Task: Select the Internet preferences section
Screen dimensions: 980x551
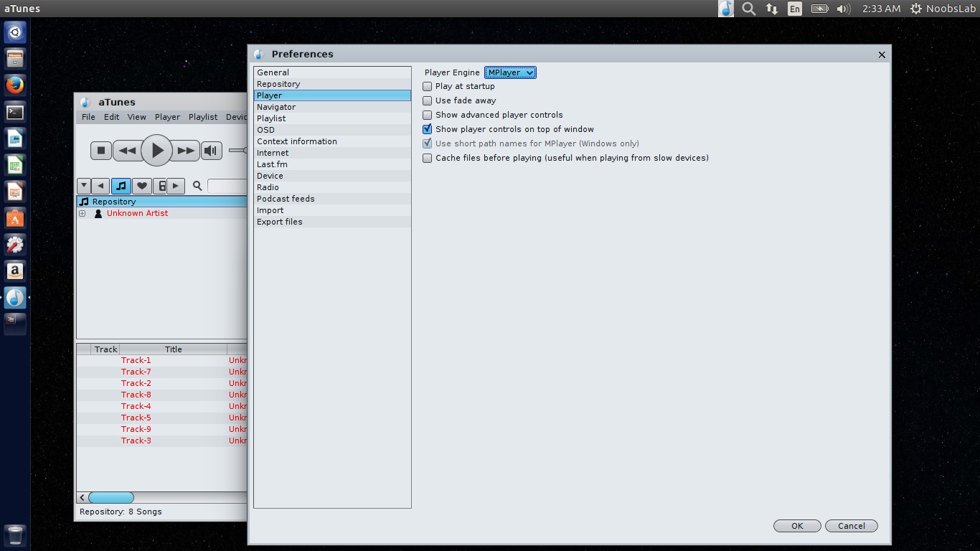Action: click(332, 153)
